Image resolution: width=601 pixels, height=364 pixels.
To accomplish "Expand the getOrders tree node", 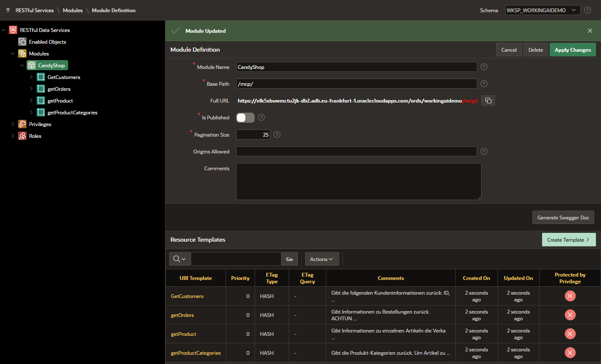I will [x=31, y=89].
